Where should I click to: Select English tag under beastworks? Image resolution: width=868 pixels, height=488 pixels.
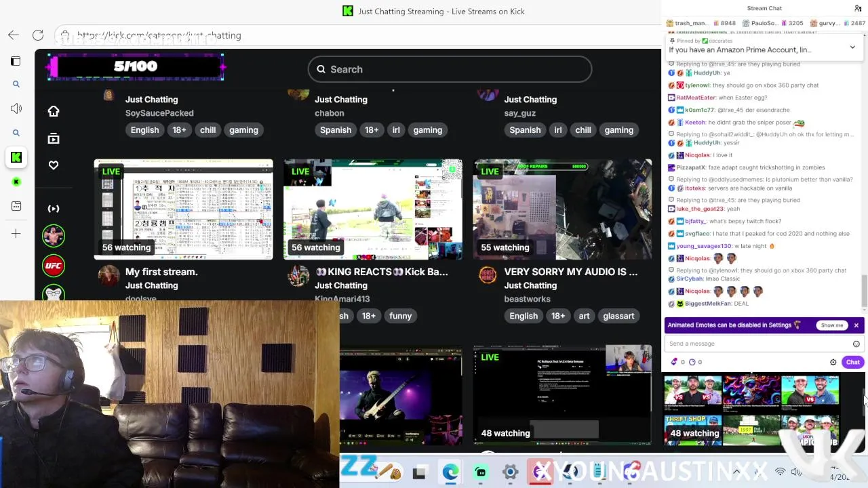click(x=524, y=316)
